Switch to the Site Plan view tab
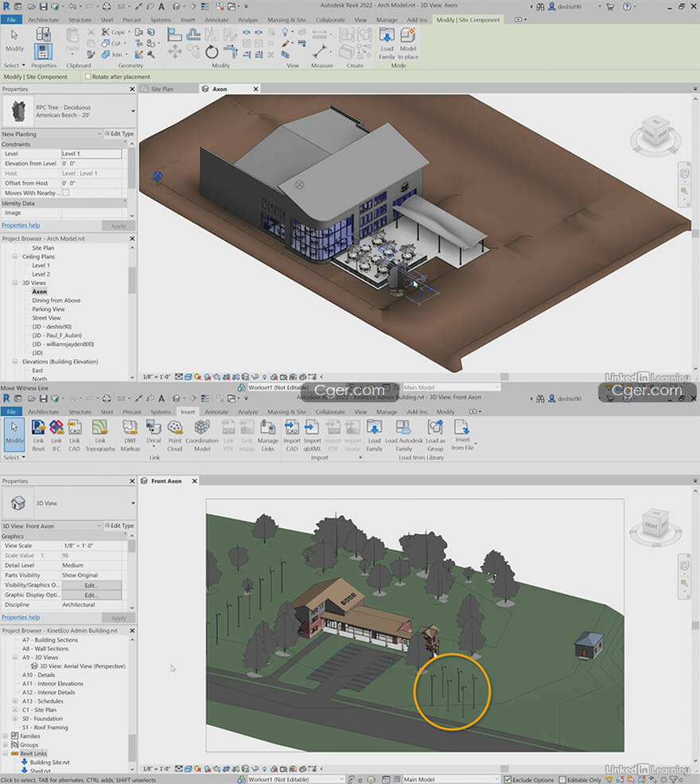The height and width of the screenshot is (784, 700). [162, 89]
